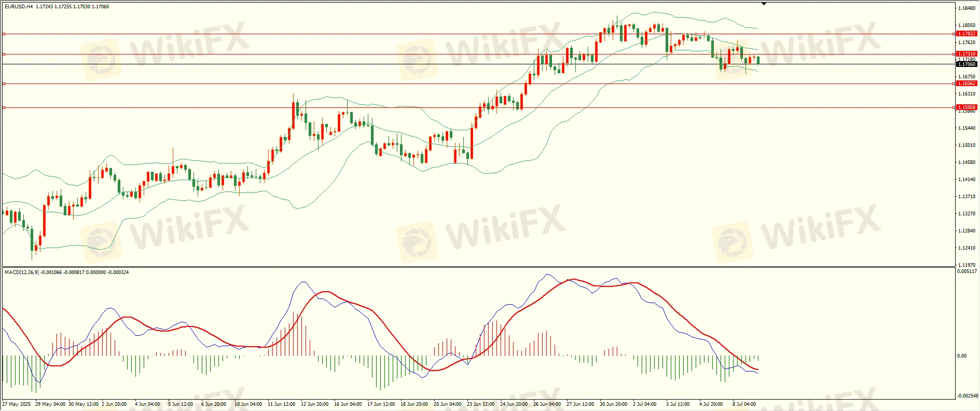Click the 29 May 04:00 time label
Viewport: 980px width, 411px height.
pyautogui.click(x=50, y=404)
